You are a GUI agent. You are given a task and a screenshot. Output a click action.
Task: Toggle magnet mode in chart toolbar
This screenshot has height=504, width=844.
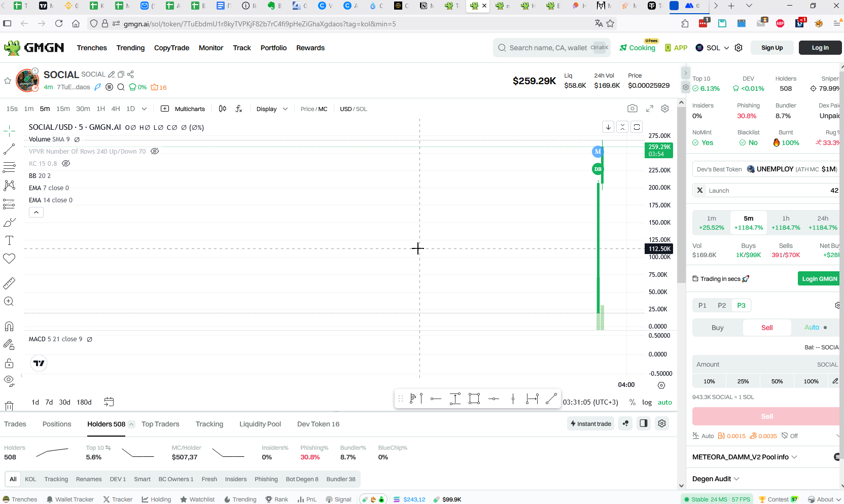pyautogui.click(x=9, y=326)
